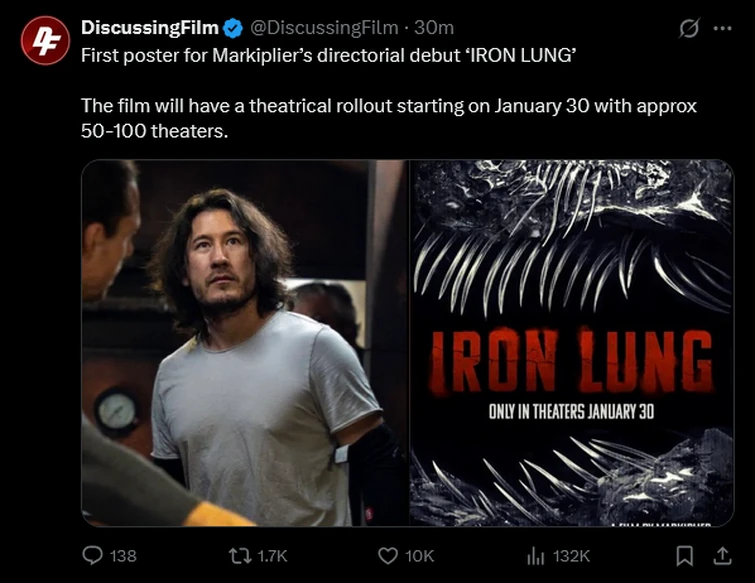The width and height of the screenshot is (755, 583).
Task: Open the left photo of man in gray shirt
Action: pyautogui.click(x=245, y=343)
